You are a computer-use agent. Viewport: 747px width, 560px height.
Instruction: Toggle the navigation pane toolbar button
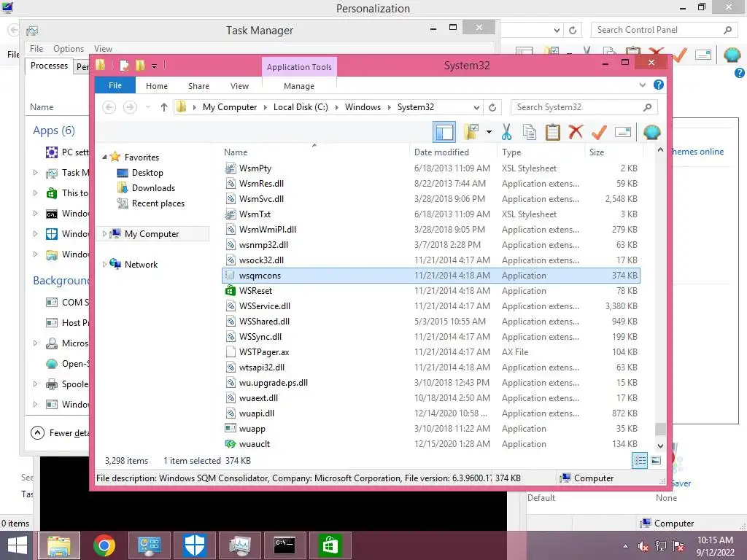pyautogui.click(x=444, y=132)
